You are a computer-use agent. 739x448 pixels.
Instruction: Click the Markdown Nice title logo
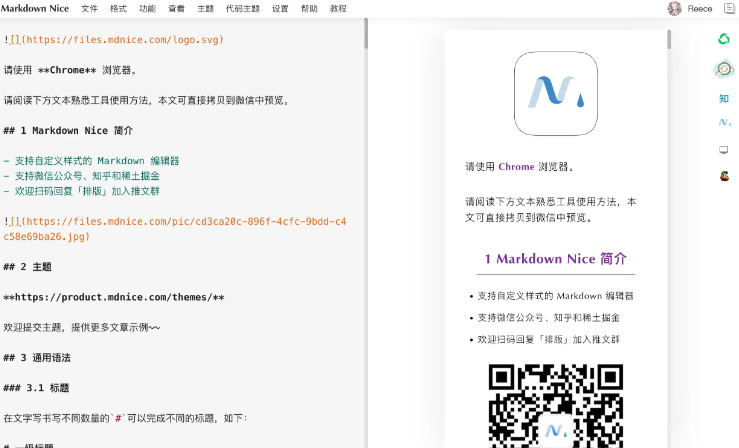pos(35,8)
